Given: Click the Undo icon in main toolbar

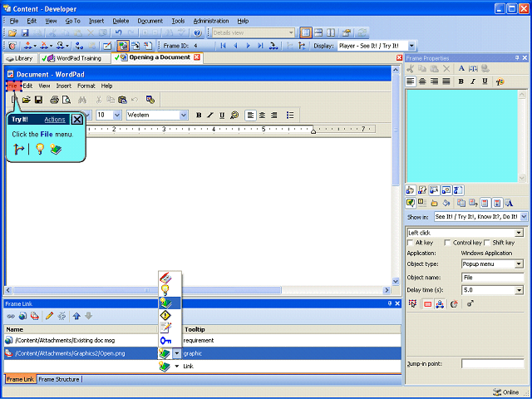Looking at the screenshot, I should [118, 33].
